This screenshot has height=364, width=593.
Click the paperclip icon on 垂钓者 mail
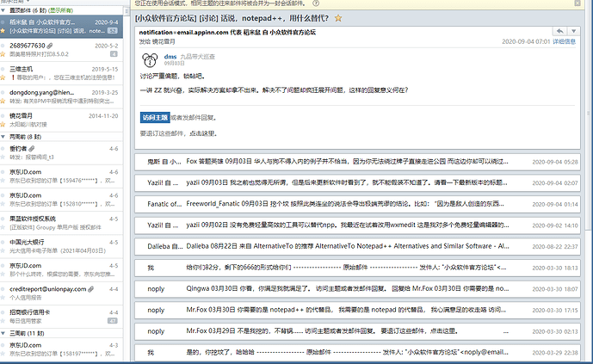click(32, 149)
